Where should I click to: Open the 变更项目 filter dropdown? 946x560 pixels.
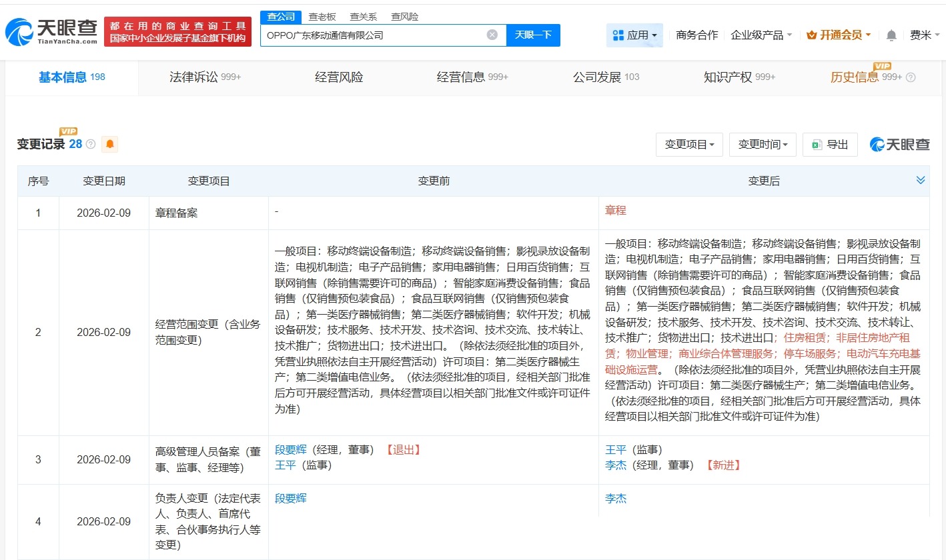pyautogui.click(x=689, y=145)
